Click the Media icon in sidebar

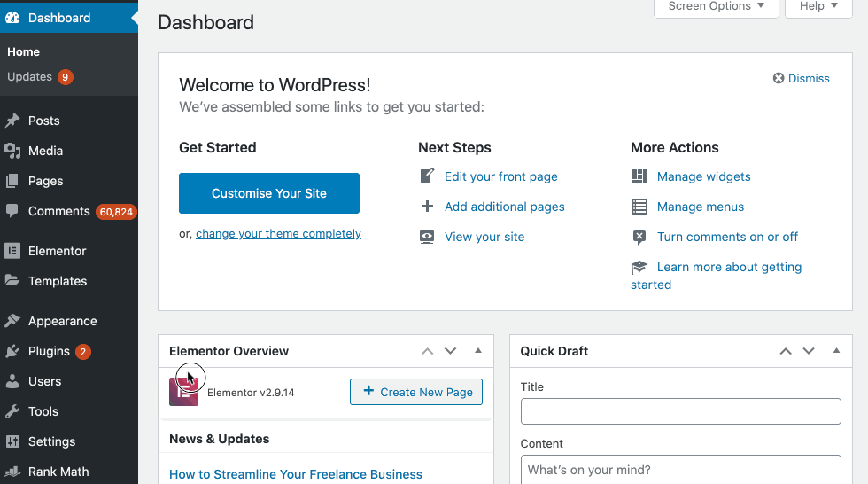pyautogui.click(x=12, y=151)
